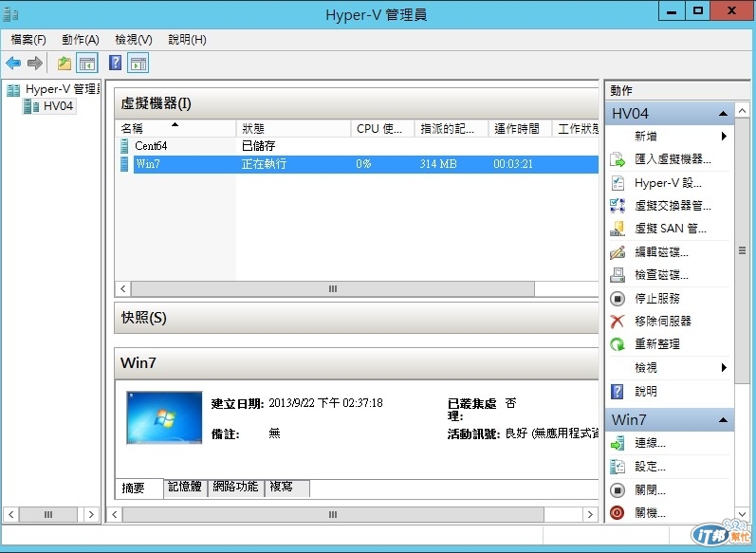Click the 重新整理 action link
Screen dimensions: 756x553
click(657, 344)
